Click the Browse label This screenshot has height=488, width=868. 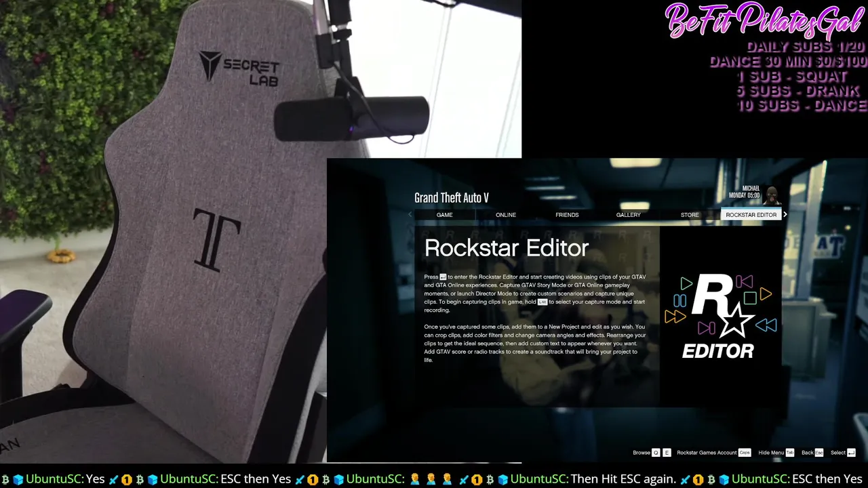click(642, 453)
